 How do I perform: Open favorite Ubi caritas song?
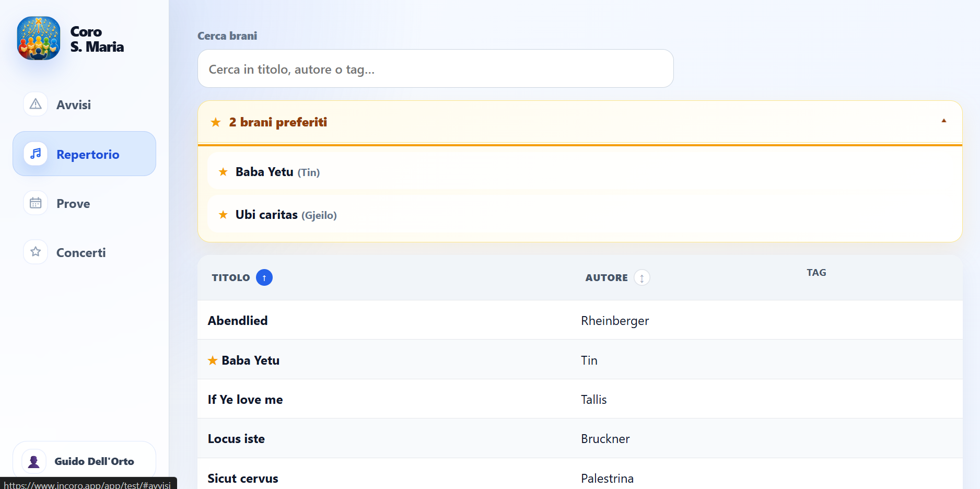(580, 214)
